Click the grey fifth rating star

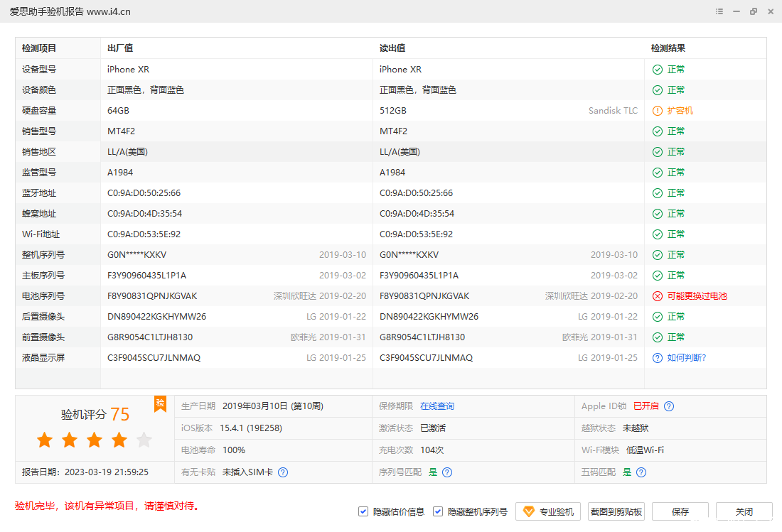click(144, 440)
